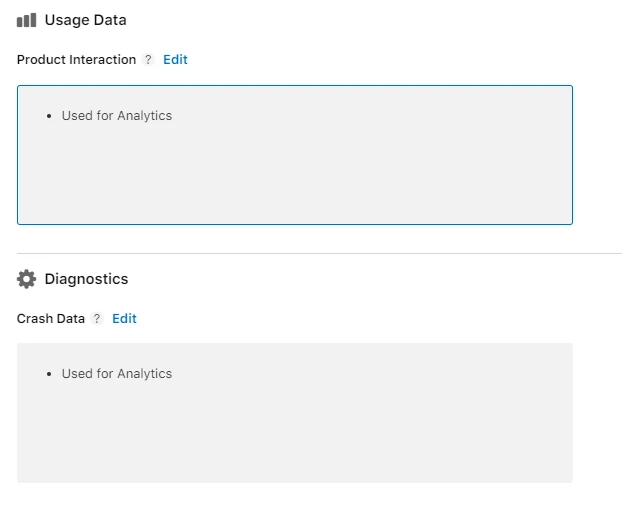Click the Usage Data bar chart icon

pos(26,20)
